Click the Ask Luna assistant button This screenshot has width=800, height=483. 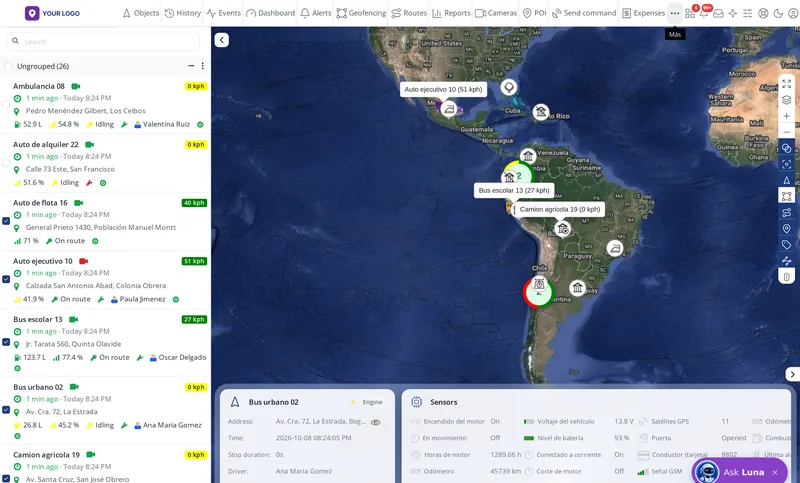(740, 472)
